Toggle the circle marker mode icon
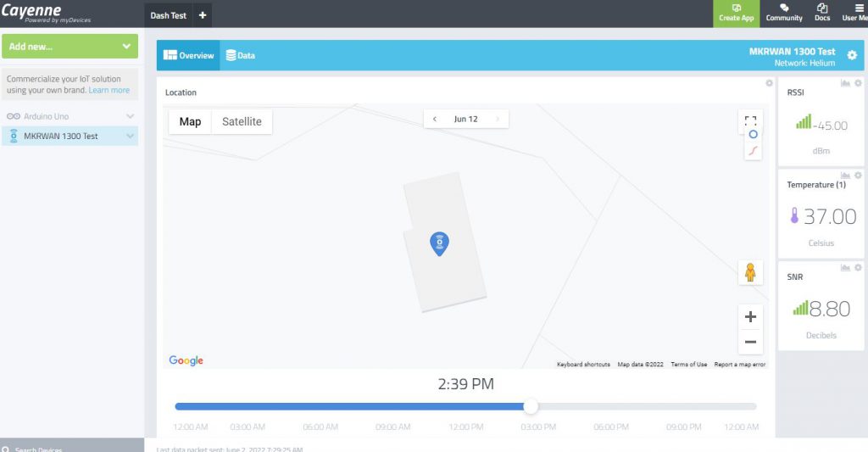 click(753, 135)
